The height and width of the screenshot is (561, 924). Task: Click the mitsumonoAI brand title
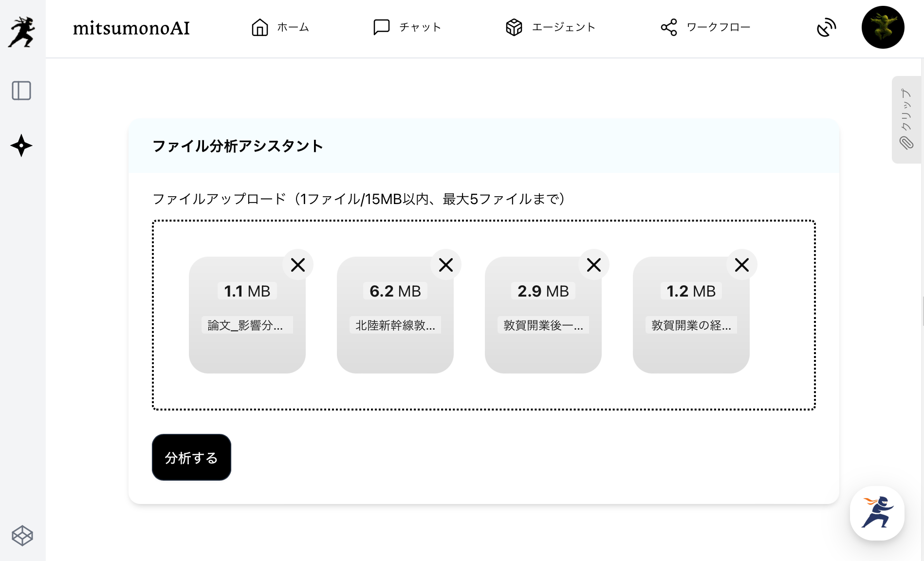(131, 28)
